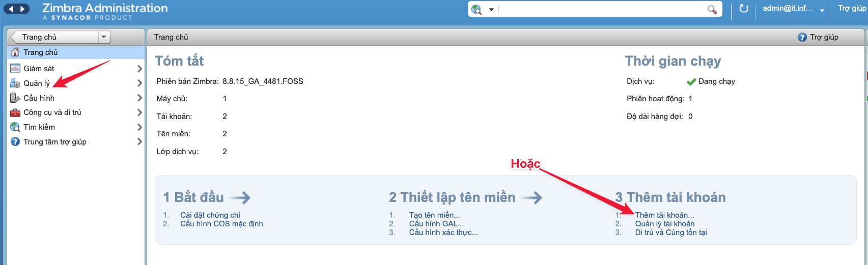Click the Thêm tài khoản... link

pyautogui.click(x=664, y=215)
